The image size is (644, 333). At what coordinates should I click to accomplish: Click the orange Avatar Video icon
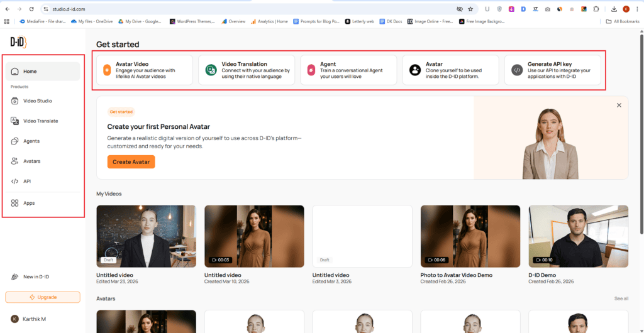point(107,70)
